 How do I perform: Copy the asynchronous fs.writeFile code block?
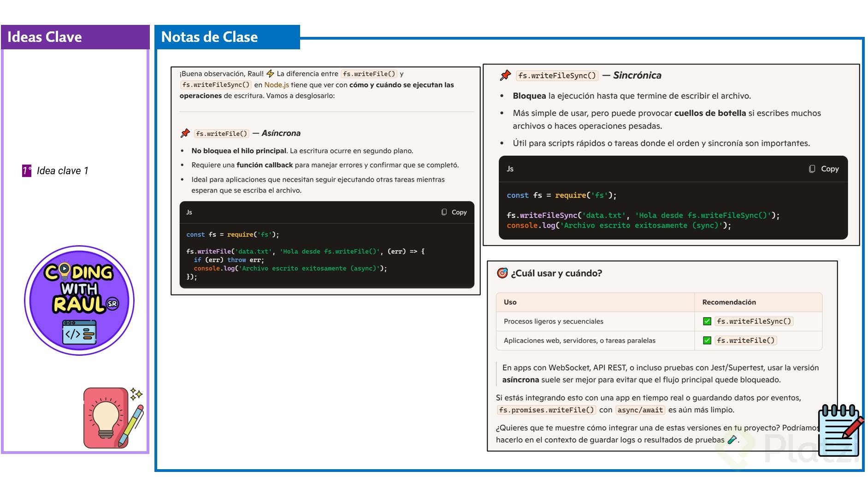(x=454, y=212)
